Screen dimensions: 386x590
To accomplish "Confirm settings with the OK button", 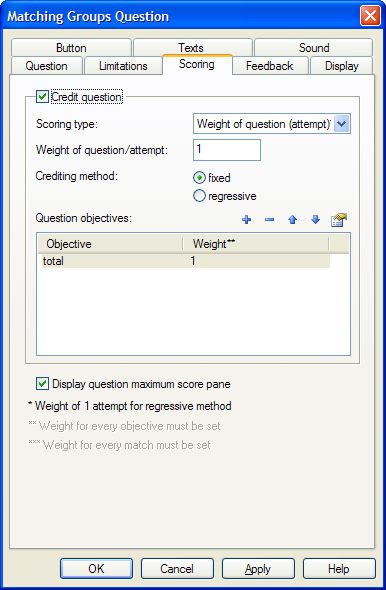I will 96,569.
